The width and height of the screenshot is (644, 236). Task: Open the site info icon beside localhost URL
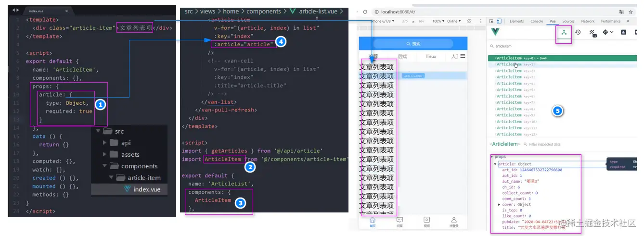[376, 12]
